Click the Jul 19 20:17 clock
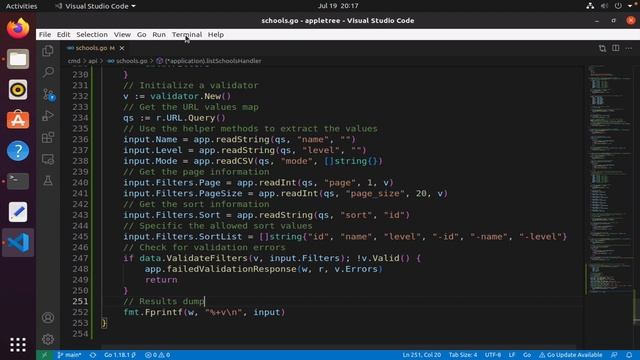 (x=338, y=6)
